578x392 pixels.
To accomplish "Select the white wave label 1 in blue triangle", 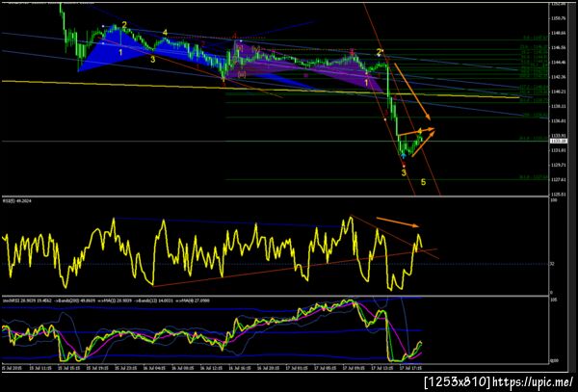I will tap(120, 53).
